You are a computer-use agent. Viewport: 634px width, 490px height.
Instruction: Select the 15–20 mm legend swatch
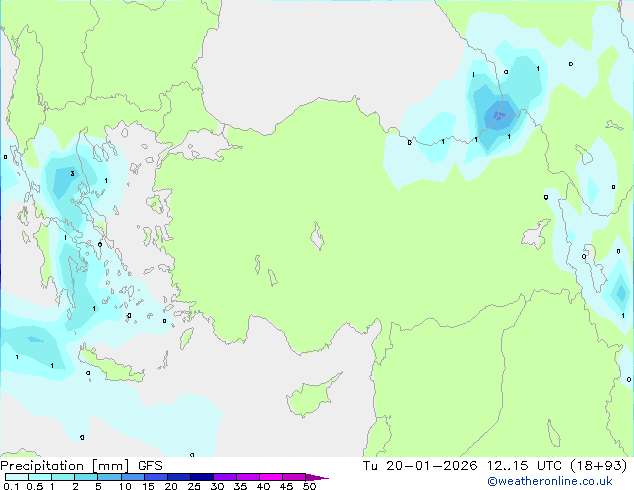tap(155, 477)
